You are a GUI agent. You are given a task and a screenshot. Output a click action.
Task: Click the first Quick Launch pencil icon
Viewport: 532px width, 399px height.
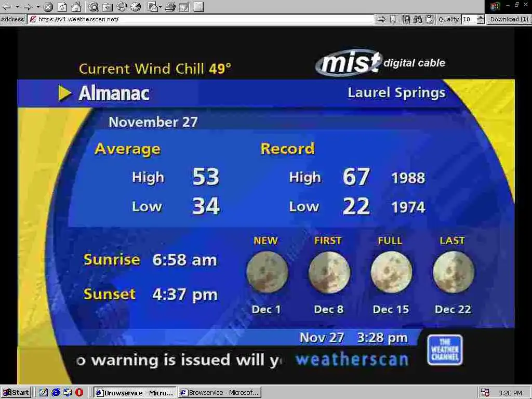click(x=44, y=393)
